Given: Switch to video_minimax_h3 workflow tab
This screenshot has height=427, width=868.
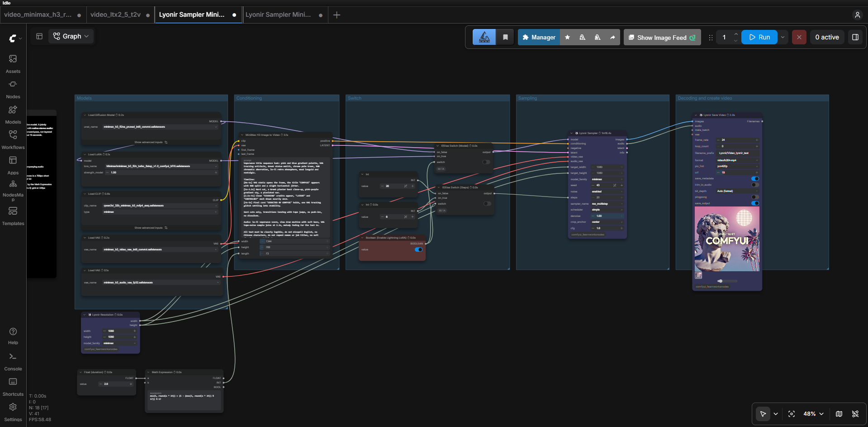Looking at the screenshot, I should point(43,15).
